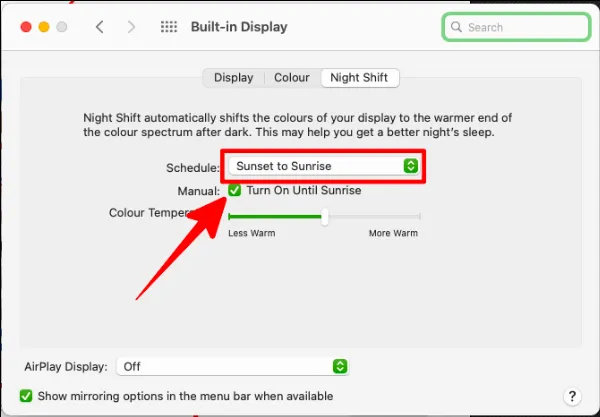This screenshot has width=600, height=417.
Task: Open the Schedule Sunset to Sunrise dropdown
Action: (x=322, y=166)
